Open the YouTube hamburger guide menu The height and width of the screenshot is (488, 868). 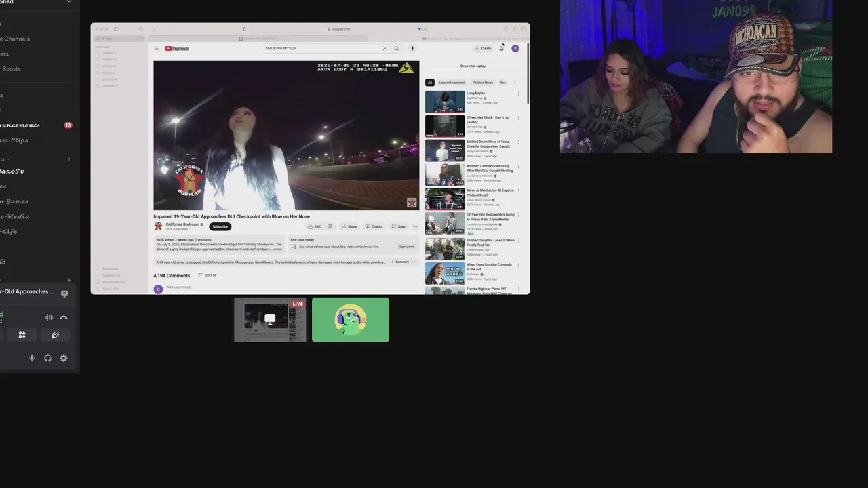coord(156,49)
